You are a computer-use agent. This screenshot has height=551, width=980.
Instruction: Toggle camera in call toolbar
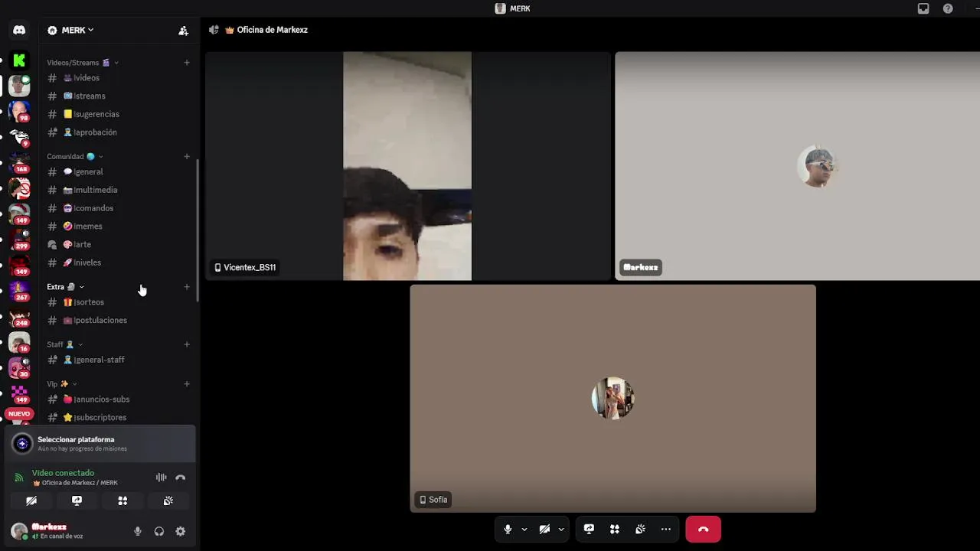tap(544, 529)
